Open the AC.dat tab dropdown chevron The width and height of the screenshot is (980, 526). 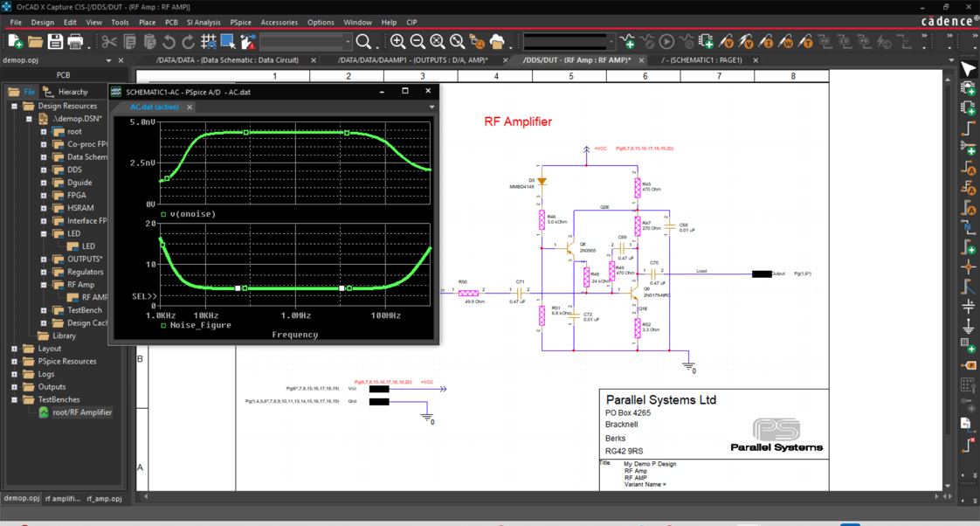point(431,107)
